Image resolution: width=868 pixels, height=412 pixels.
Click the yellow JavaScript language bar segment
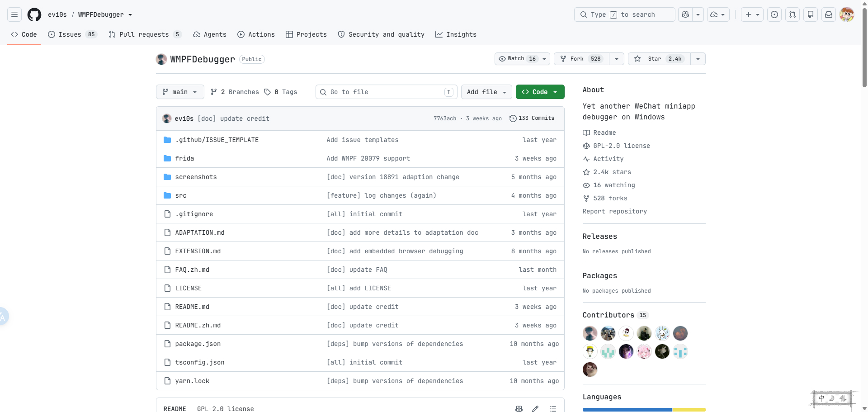click(689, 410)
